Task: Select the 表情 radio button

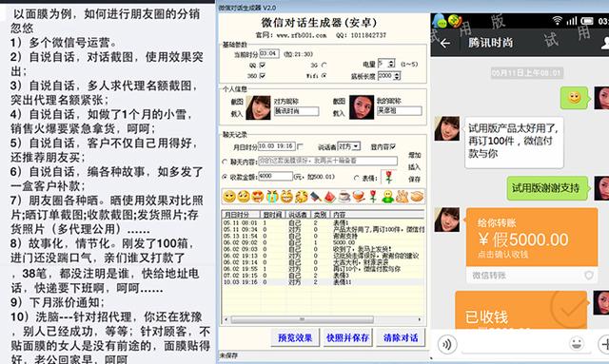Action: (357, 178)
